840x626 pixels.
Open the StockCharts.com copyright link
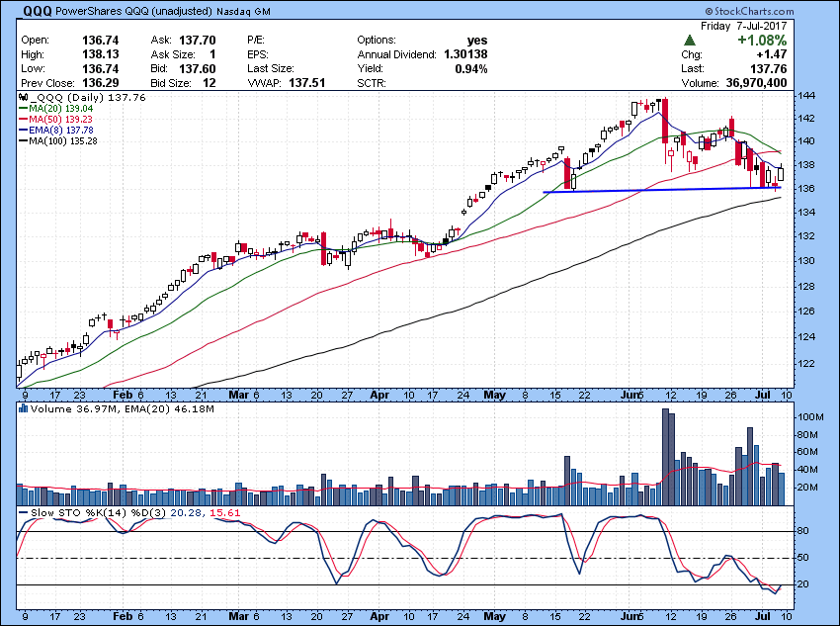[x=749, y=11]
